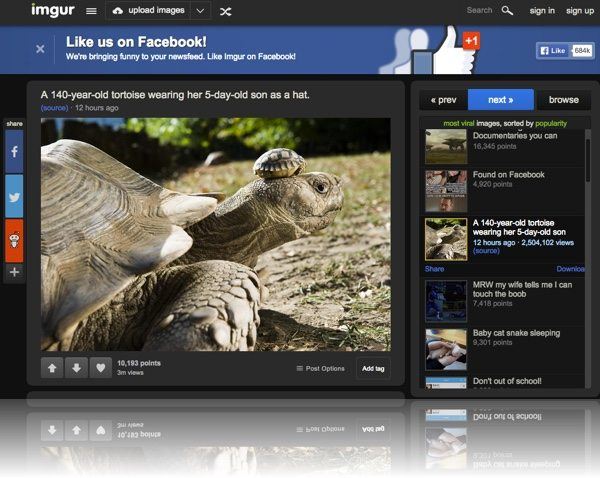Click the 10,193 points text

[139, 363]
